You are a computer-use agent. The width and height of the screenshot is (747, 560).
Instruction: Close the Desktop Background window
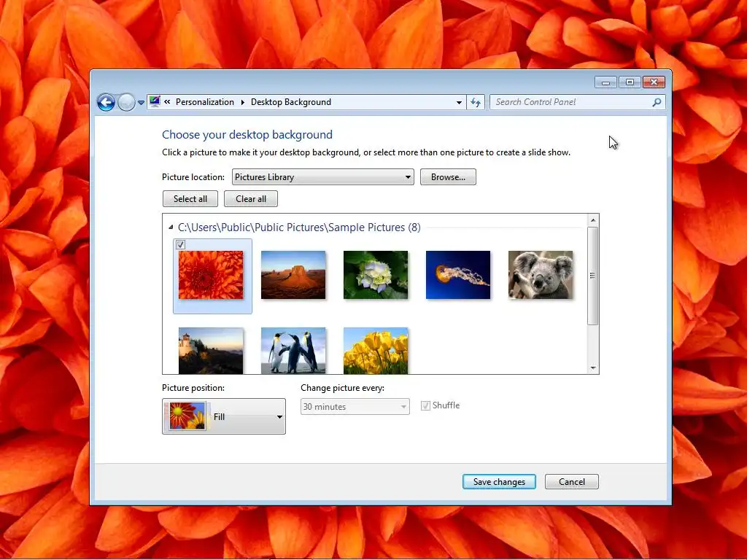(x=654, y=82)
